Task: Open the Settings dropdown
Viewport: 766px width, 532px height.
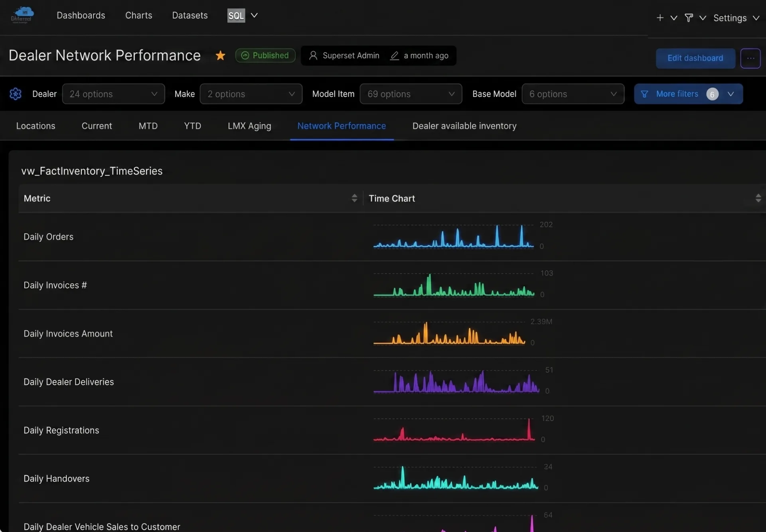Action: (x=736, y=18)
